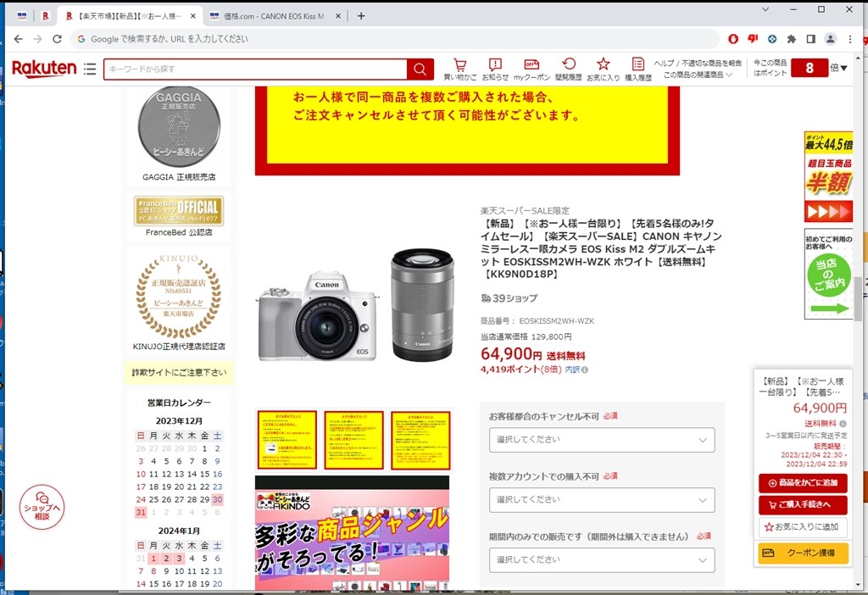Image resolution: width=868 pixels, height=595 pixels.
Task: Click 当店通常価格 129,800円 text
Action: tap(526, 336)
